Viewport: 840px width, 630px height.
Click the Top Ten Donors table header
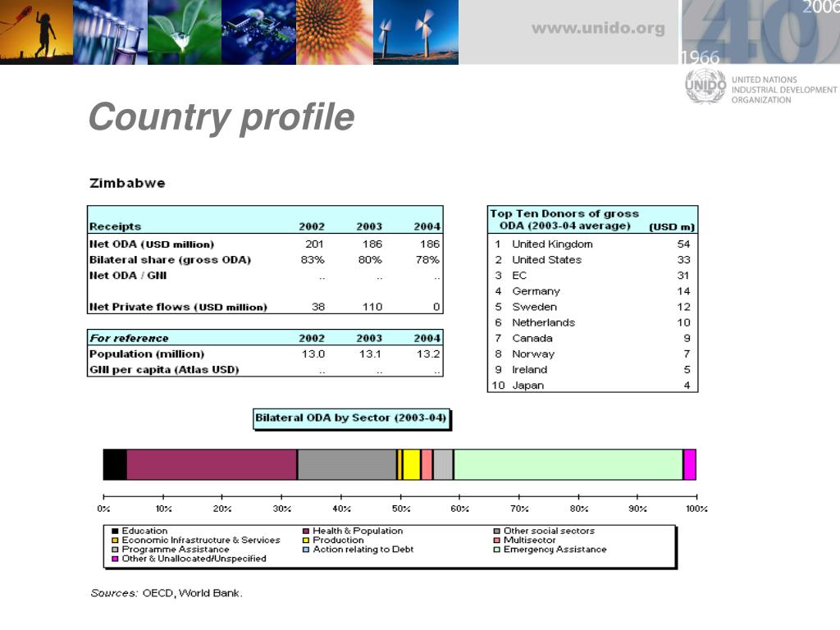(x=592, y=220)
